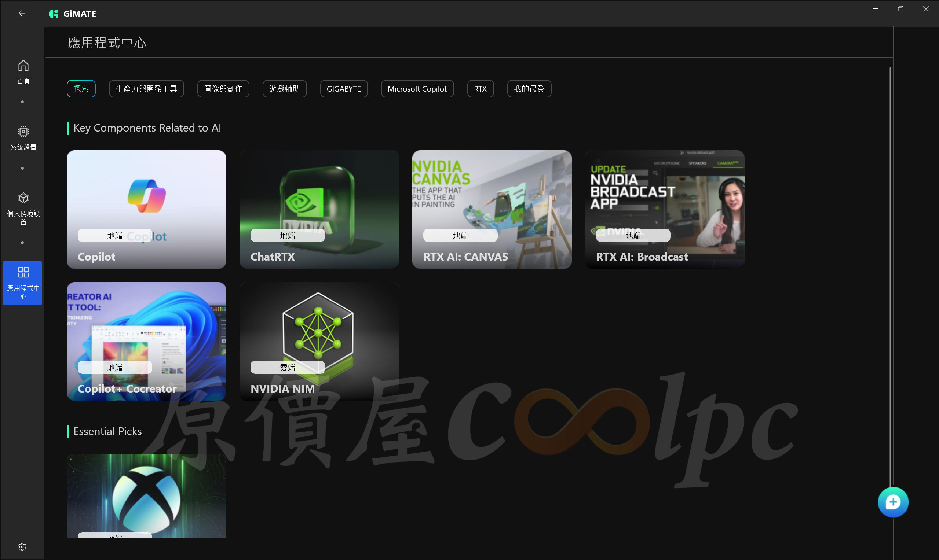Screen dimensions: 939x560
Task: Click the 地端 label on CANVAS card
Action: [460, 236]
